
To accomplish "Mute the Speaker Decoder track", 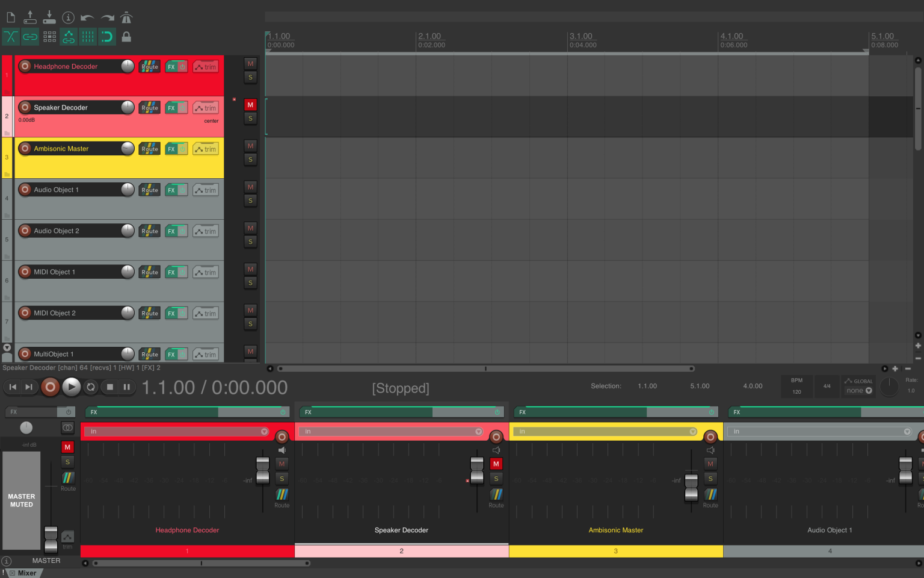I will pos(250,104).
